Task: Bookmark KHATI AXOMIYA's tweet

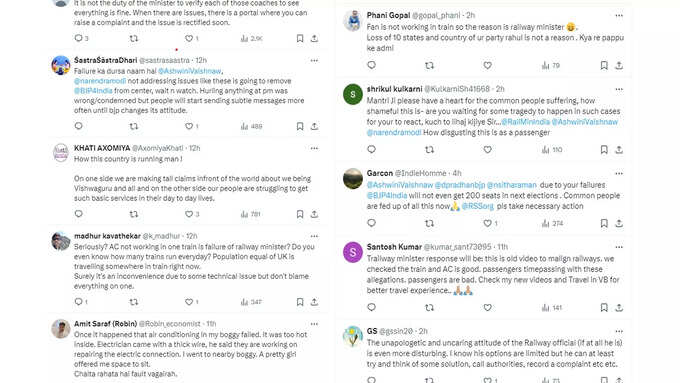Action: (300, 214)
